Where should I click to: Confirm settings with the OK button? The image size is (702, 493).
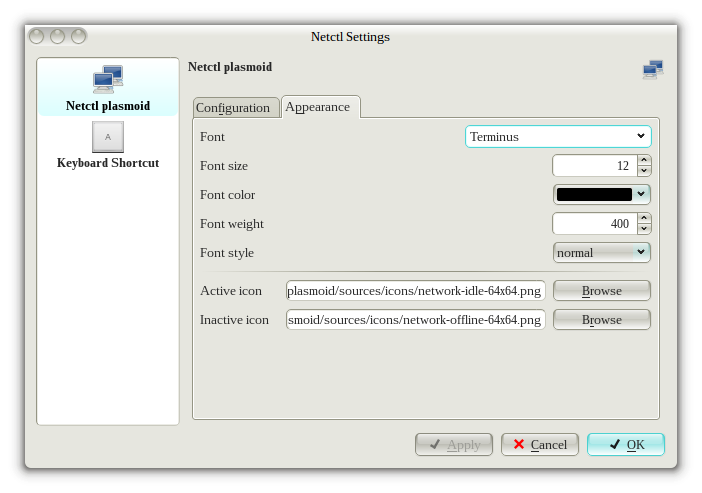(x=626, y=444)
